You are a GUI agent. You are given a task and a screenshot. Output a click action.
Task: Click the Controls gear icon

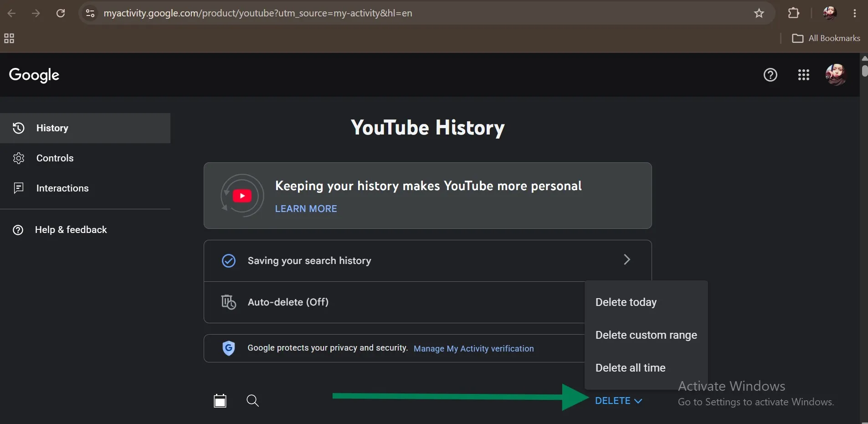click(19, 158)
